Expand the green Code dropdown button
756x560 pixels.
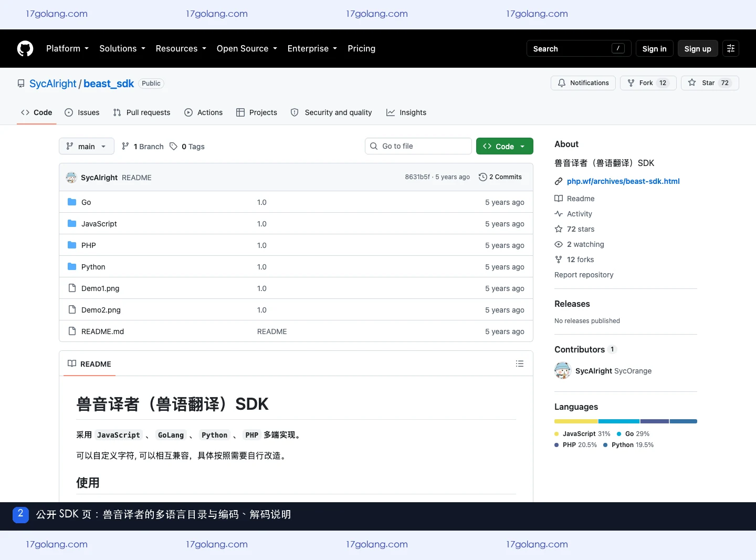point(505,146)
